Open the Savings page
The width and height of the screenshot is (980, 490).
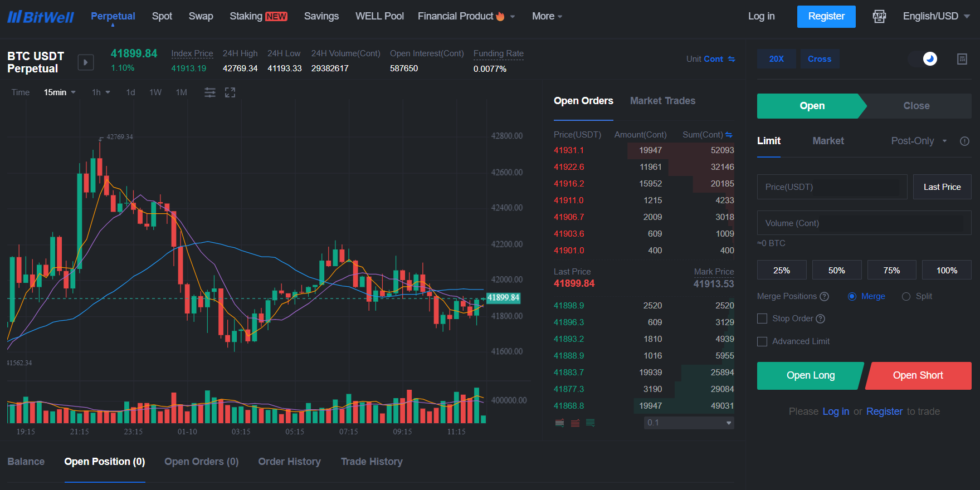[321, 16]
